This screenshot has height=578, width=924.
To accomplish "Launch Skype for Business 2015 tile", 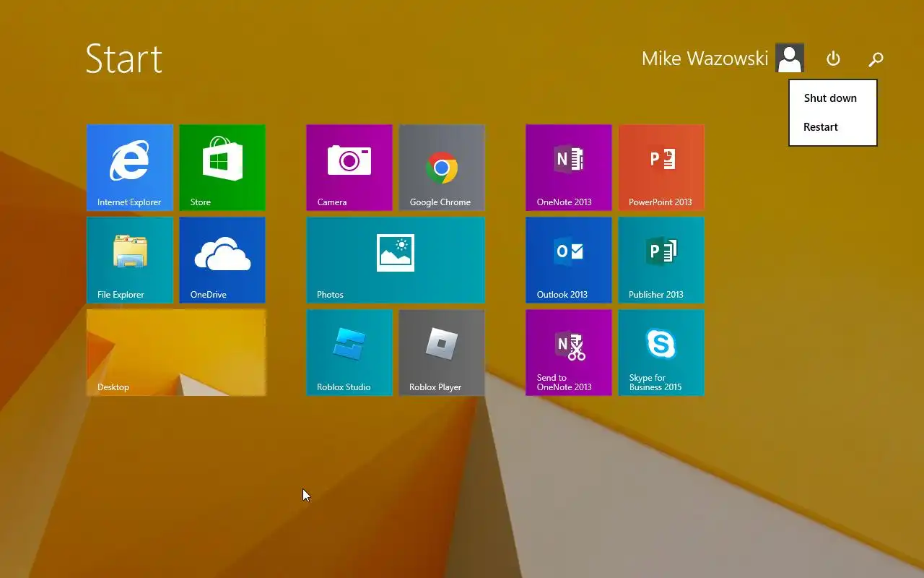I will pyautogui.click(x=661, y=353).
